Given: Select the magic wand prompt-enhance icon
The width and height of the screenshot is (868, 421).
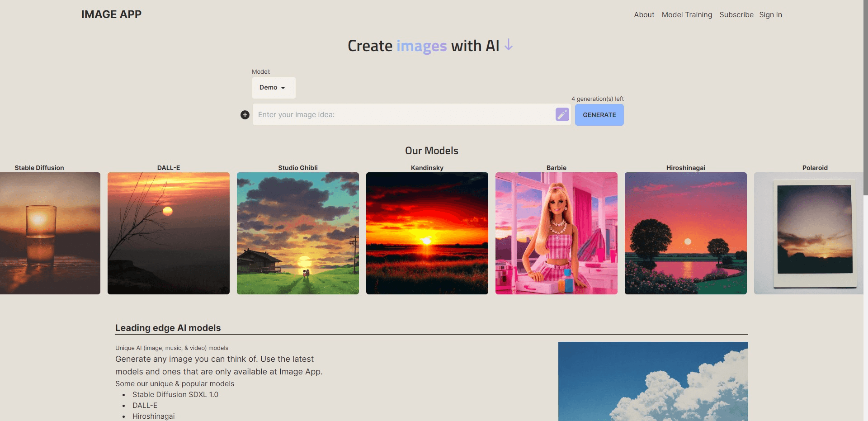Looking at the screenshot, I should pos(561,114).
